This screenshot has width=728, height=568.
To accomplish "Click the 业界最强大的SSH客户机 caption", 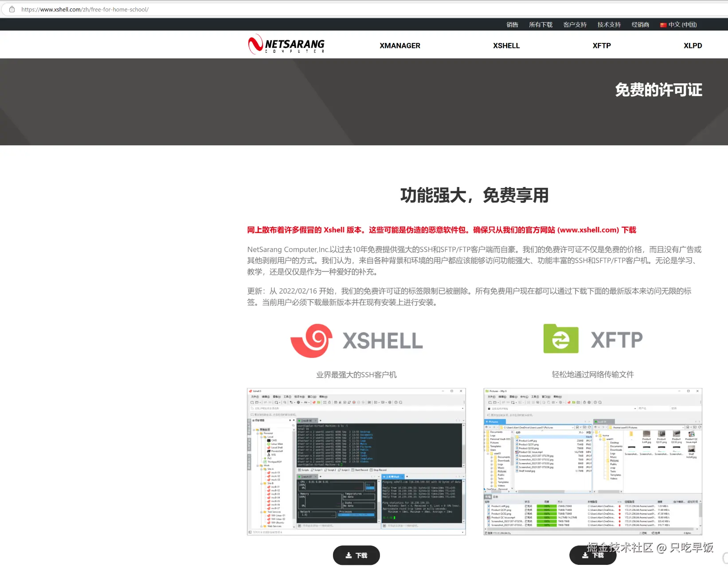I will tap(356, 375).
